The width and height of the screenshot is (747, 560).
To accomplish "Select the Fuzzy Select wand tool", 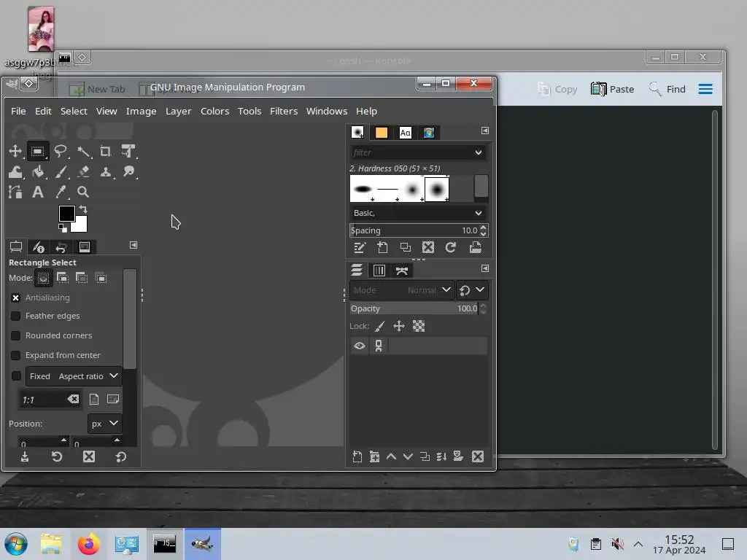I will coord(83,152).
